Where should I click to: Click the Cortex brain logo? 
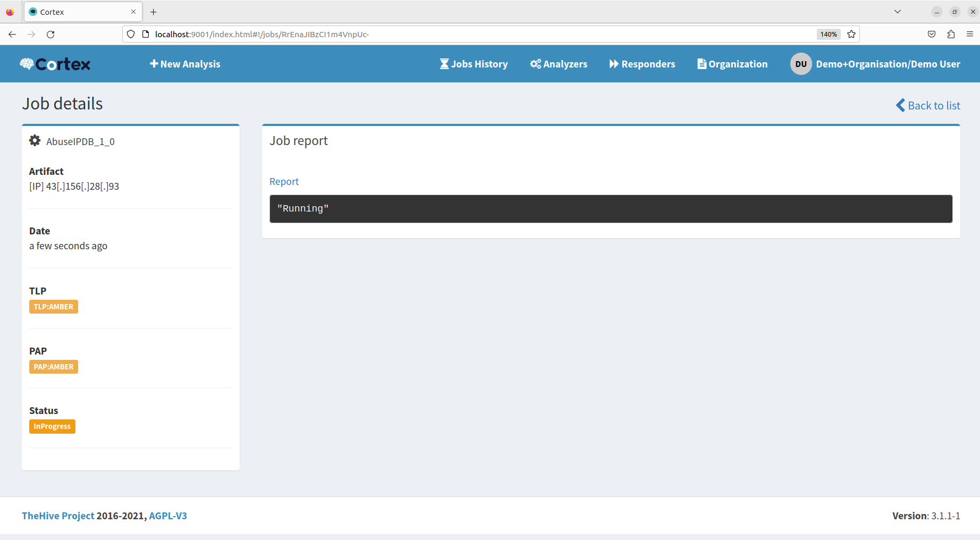coord(55,64)
